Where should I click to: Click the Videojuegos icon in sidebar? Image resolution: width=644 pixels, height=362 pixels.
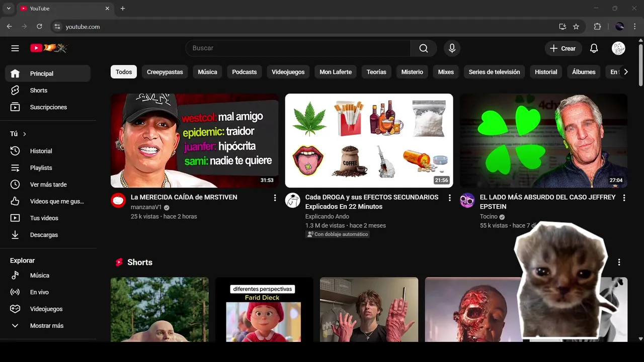pos(15,309)
